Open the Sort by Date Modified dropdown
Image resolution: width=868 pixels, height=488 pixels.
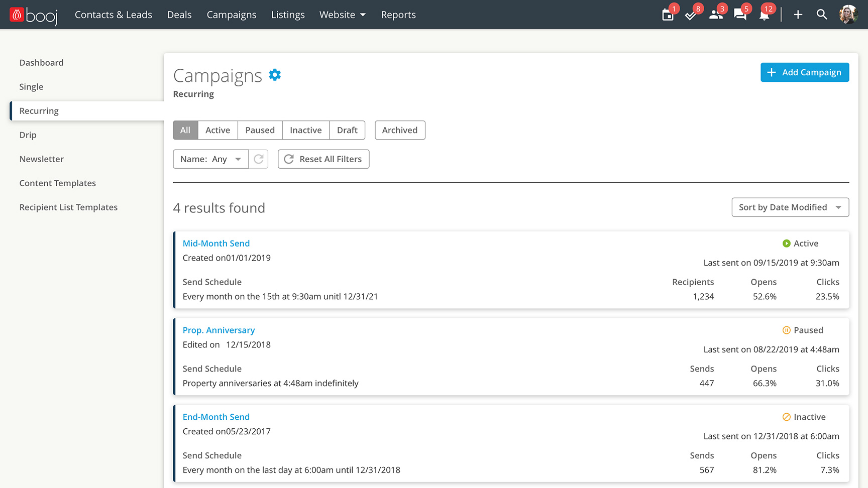790,207
